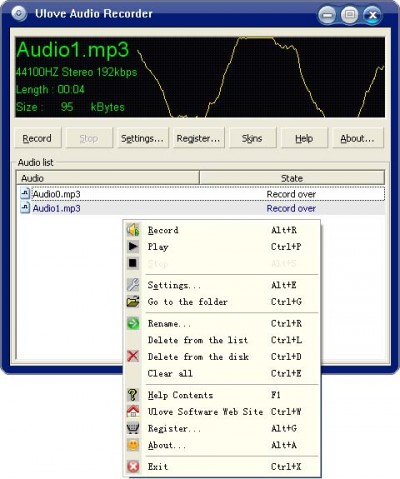The width and height of the screenshot is (400, 479).
Task: Select Rename... in the context menu
Action: pyautogui.click(x=222, y=323)
